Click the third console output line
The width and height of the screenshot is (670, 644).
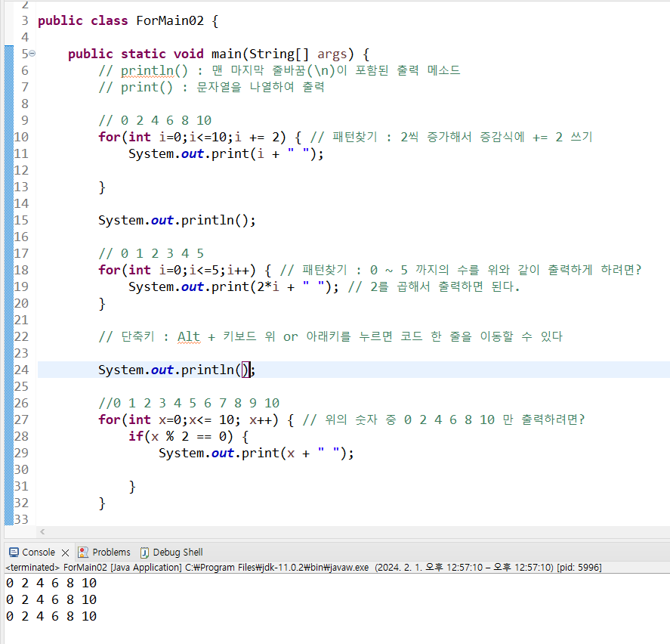tap(51, 616)
